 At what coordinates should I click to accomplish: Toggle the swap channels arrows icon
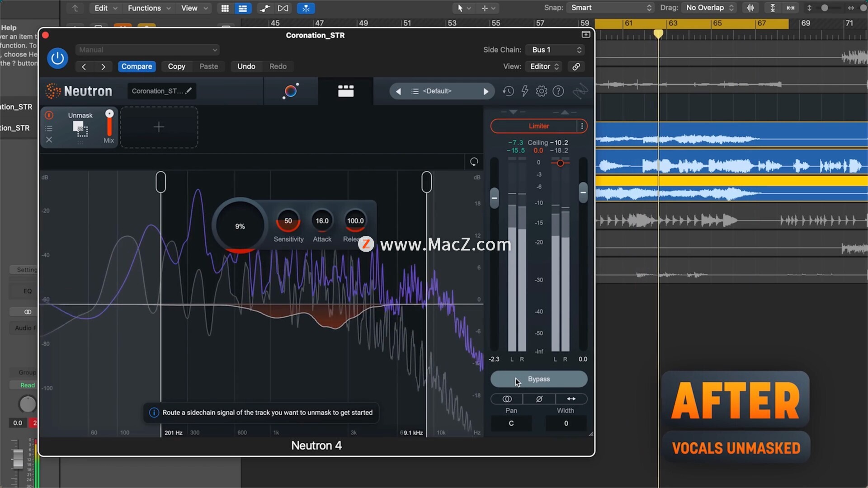[571, 399]
